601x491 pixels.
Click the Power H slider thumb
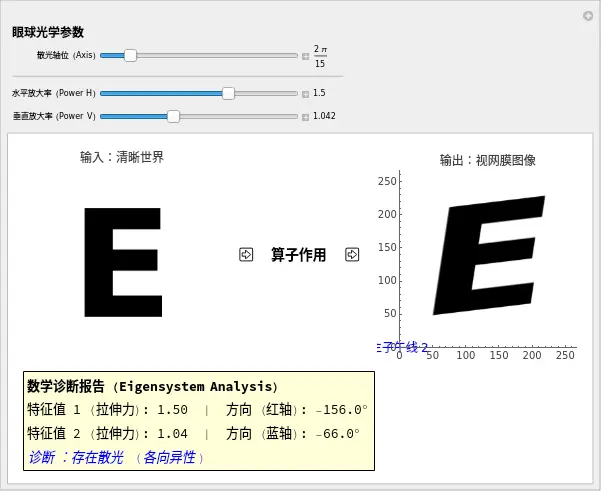click(x=228, y=93)
